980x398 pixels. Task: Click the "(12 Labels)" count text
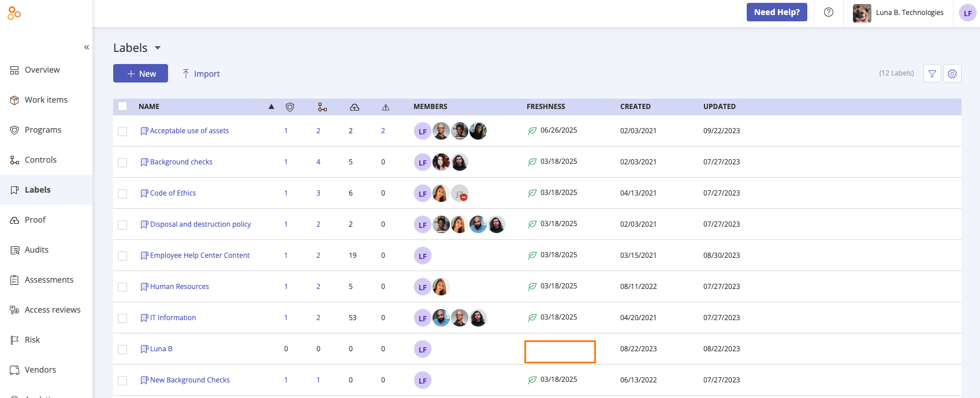tap(896, 73)
